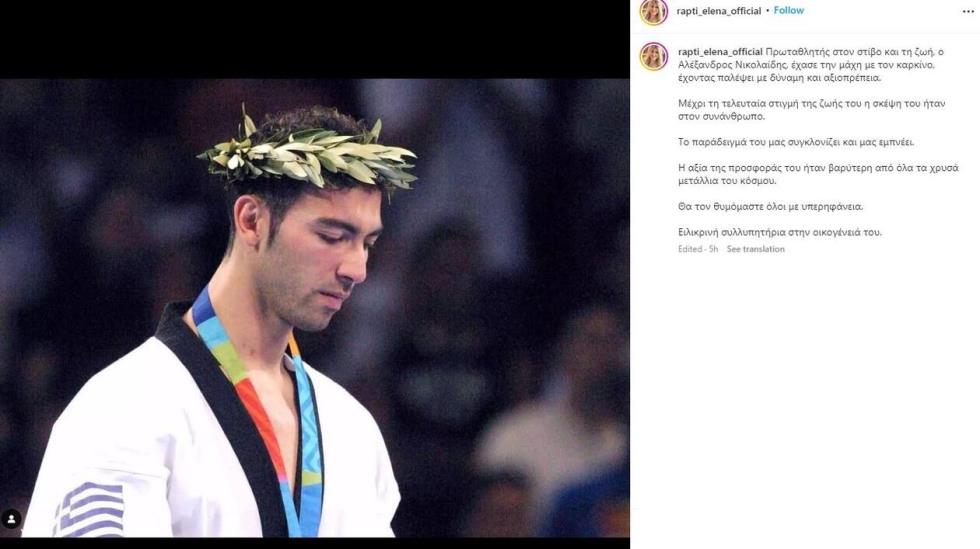980x549 pixels.
Task: Click the caption line mentioning Αλέξανδρος Νικολαΐδης
Action: (806, 65)
